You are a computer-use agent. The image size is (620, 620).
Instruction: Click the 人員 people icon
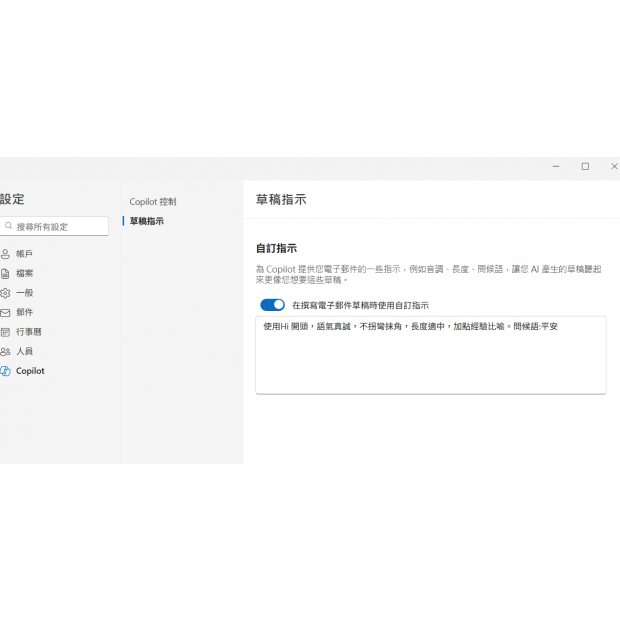point(5,351)
